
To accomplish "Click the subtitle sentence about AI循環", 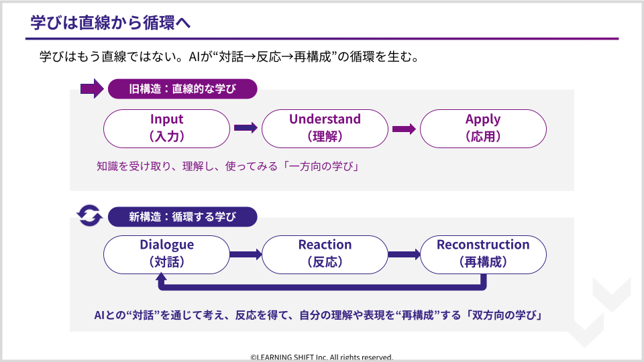I will 229,56.
